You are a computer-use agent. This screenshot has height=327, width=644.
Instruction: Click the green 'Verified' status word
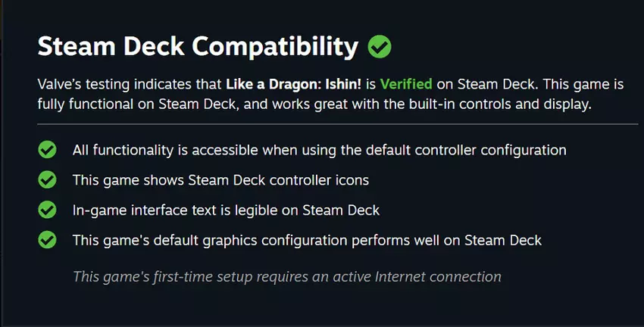pyautogui.click(x=407, y=84)
